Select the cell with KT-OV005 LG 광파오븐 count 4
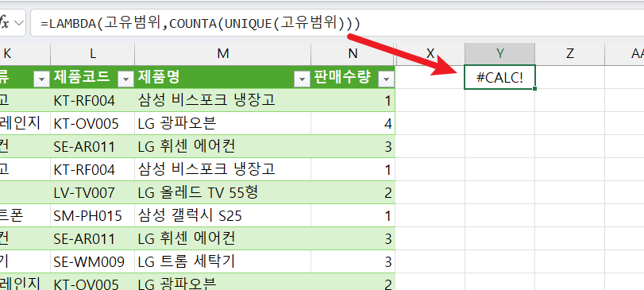The width and height of the screenshot is (644, 290). click(x=353, y=123)
